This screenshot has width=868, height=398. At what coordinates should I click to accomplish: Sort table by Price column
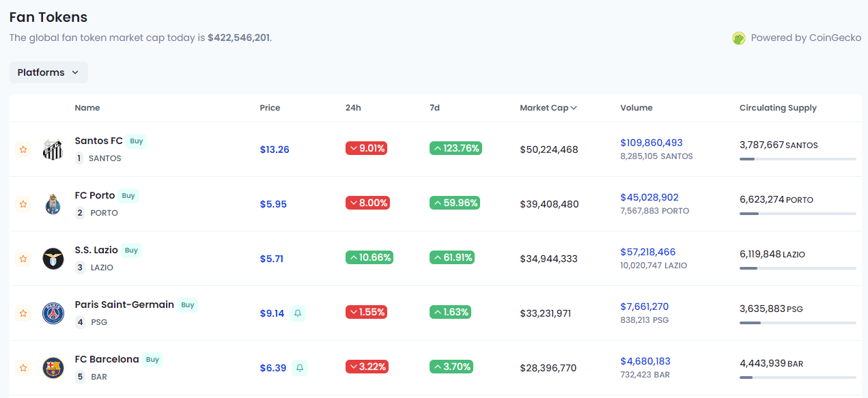pyautogui.click(x=270, y=108)
